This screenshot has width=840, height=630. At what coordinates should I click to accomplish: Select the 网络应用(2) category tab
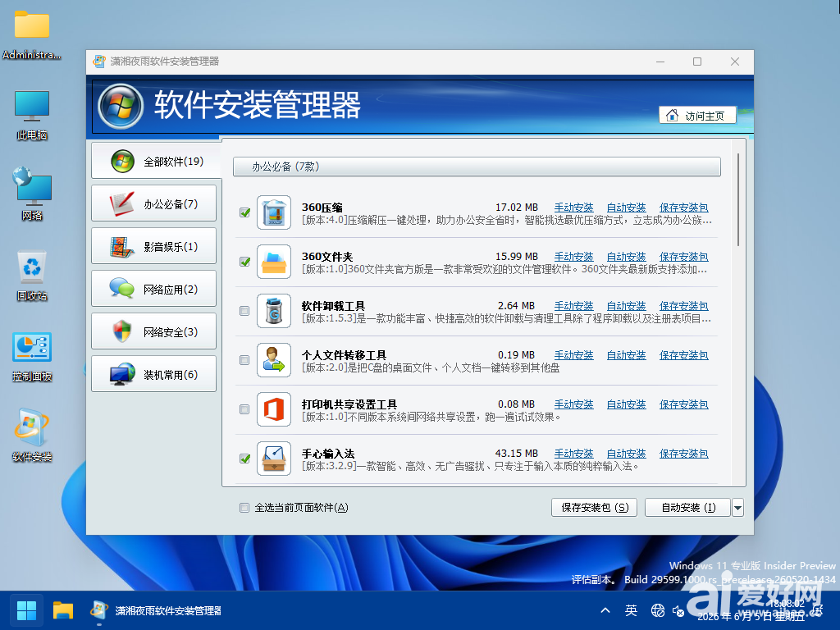point(153,290)
